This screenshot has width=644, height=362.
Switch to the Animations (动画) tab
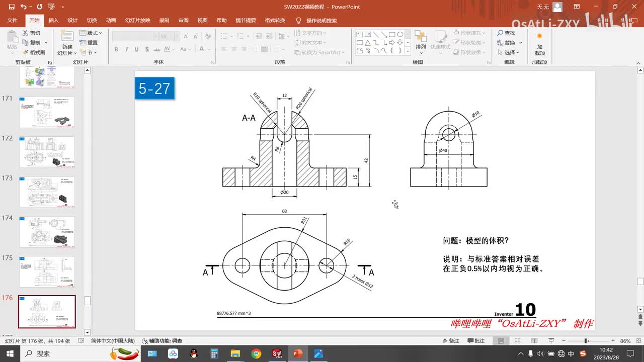(111, 21)
